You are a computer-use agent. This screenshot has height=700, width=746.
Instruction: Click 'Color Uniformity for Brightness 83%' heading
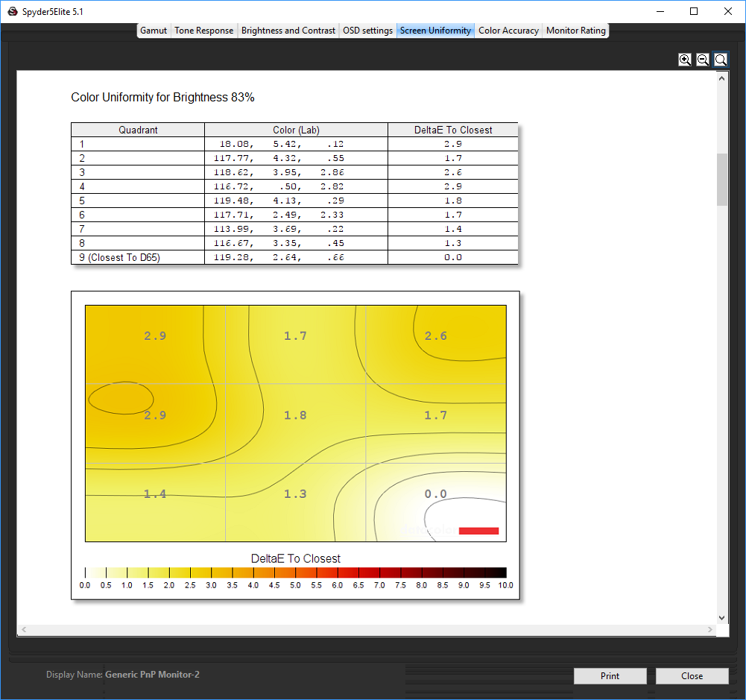[162, 97]
